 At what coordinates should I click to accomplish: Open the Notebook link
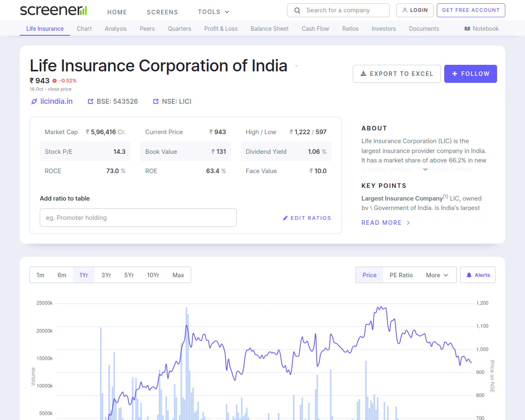[482, 29]
